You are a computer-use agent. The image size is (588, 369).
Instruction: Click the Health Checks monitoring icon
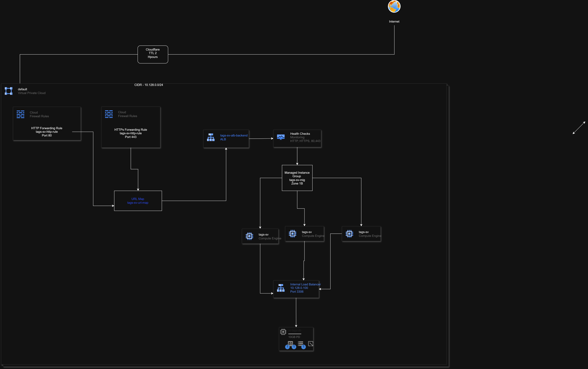click(x=281, y=137)
